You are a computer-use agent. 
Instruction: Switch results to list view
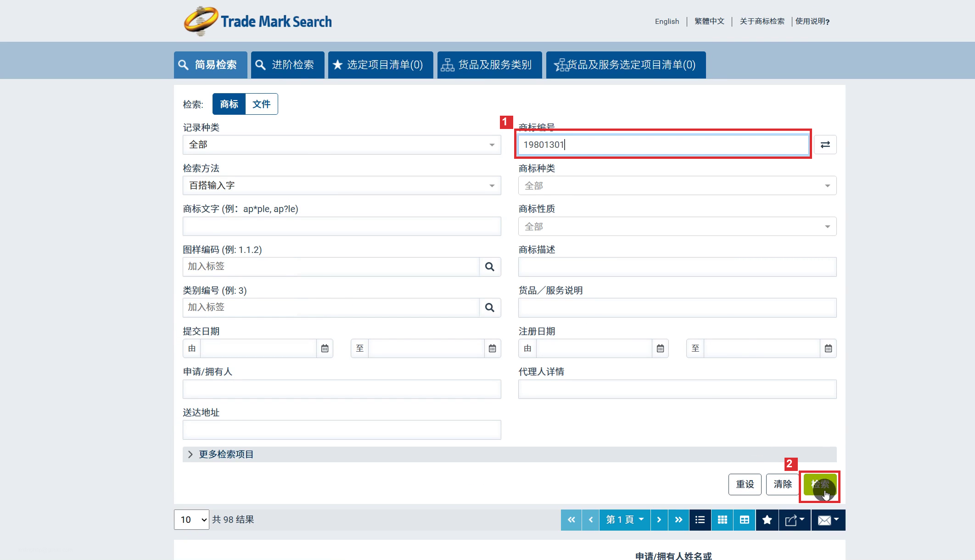pos(700,520)
